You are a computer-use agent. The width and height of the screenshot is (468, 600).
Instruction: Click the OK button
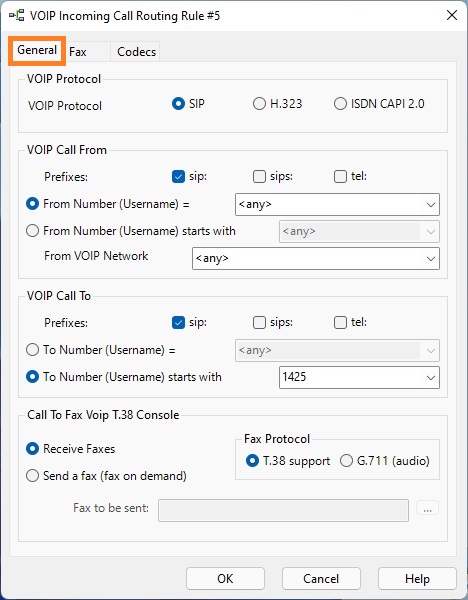point(225,578)
